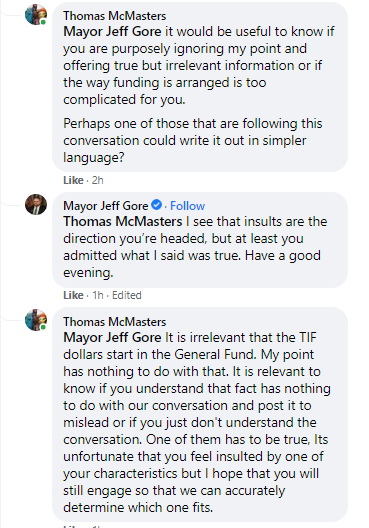Image resolution: width=369 pixels, height=528 pixels.
Task: Click the Mayor Jeff Gore mention in the first comment
Action: coord(112,31)
